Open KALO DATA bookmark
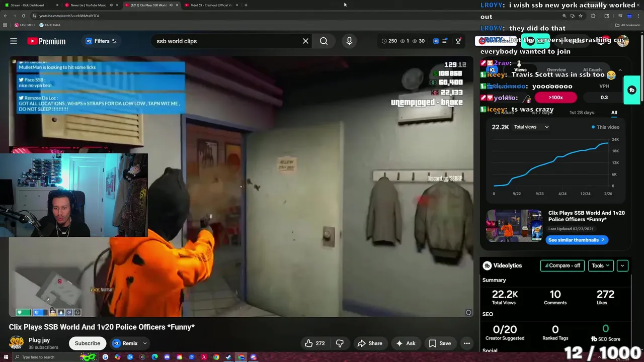This screenshot has height=362, width=644. (50, 25)
